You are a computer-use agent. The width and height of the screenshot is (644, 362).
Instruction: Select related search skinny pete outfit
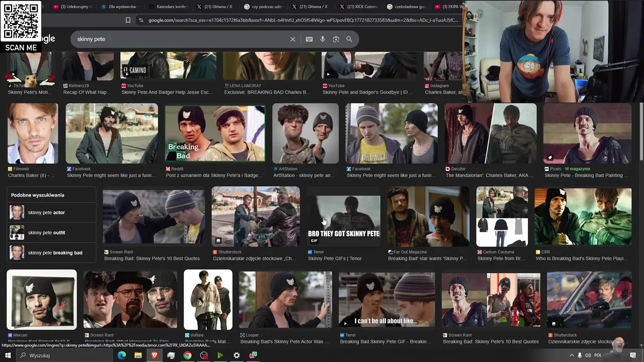point(51,233)
